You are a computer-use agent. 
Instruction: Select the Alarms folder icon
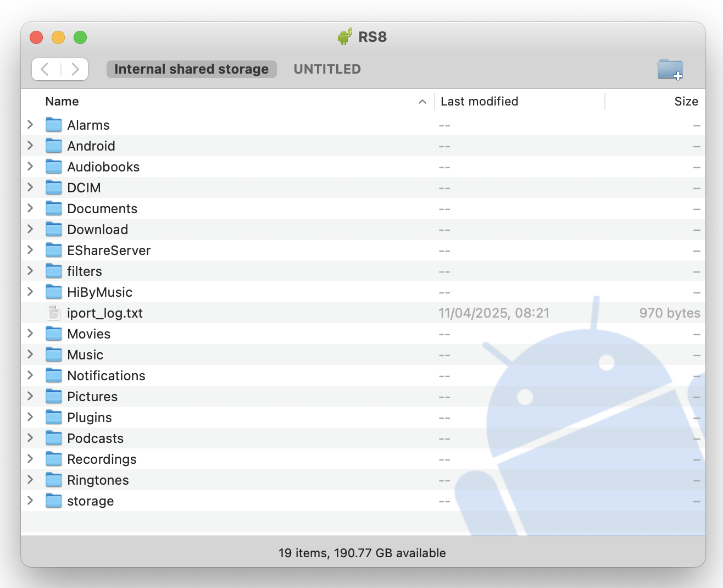point(54,125)
